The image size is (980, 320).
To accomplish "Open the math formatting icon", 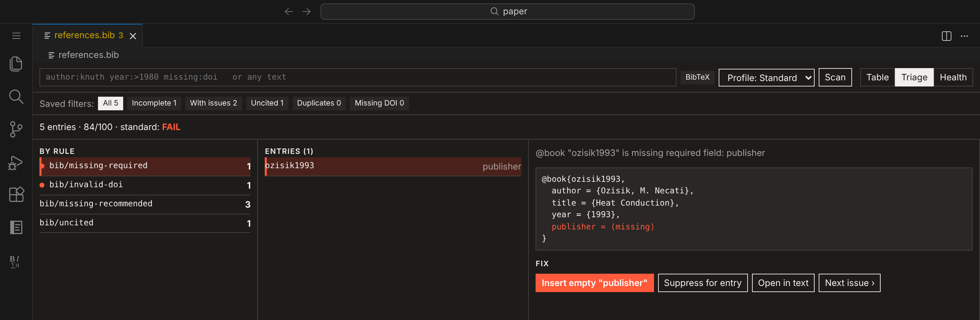I will (x=15, y=262).
